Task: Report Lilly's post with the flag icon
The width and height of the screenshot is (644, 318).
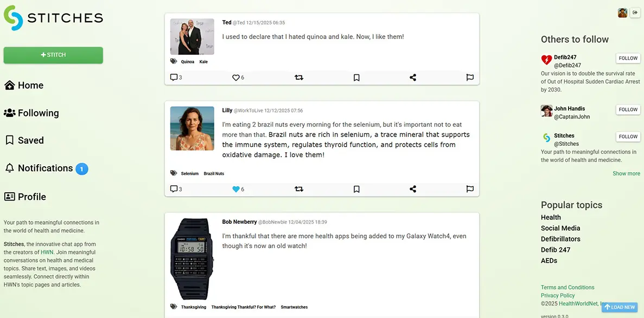Action: (470, 189)
